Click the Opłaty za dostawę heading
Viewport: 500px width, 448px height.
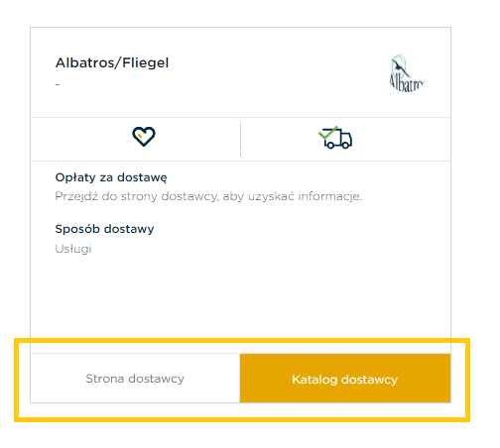pos(111,177)
